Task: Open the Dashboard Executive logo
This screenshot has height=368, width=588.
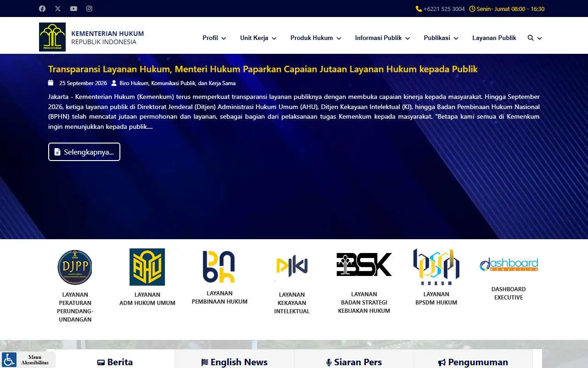Action: click(x=509, y=264)
